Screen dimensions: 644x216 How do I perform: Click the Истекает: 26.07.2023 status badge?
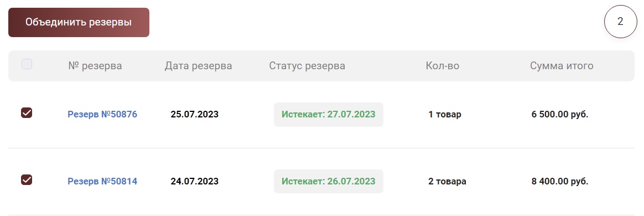click(x=329, y=182)
